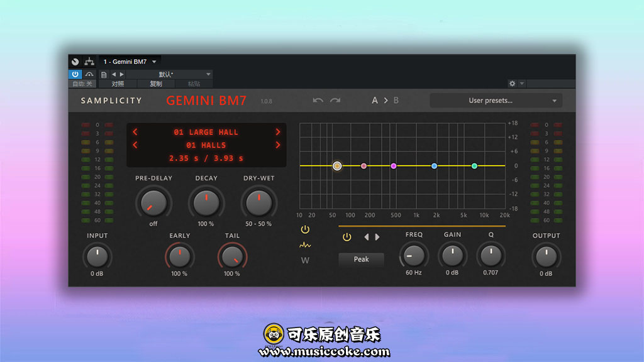Click the PRE-DELAY knob
The width and height of the screenshot is (644, 362).
(x=153, y=203)
